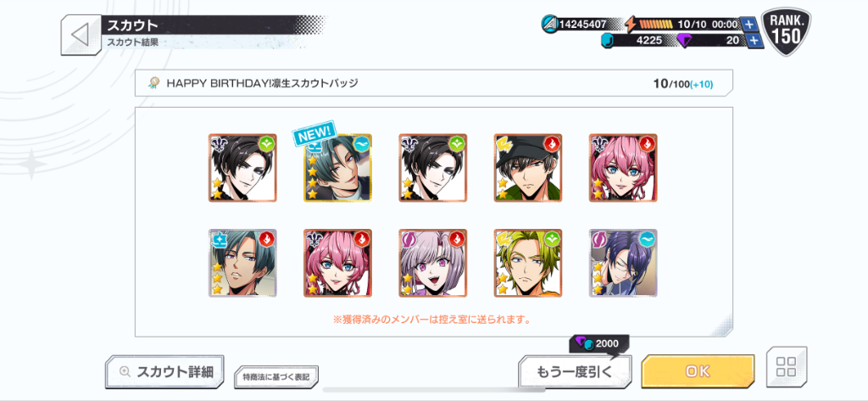
Task: Open the grid view icon beside OK
Action: point(786,367)
